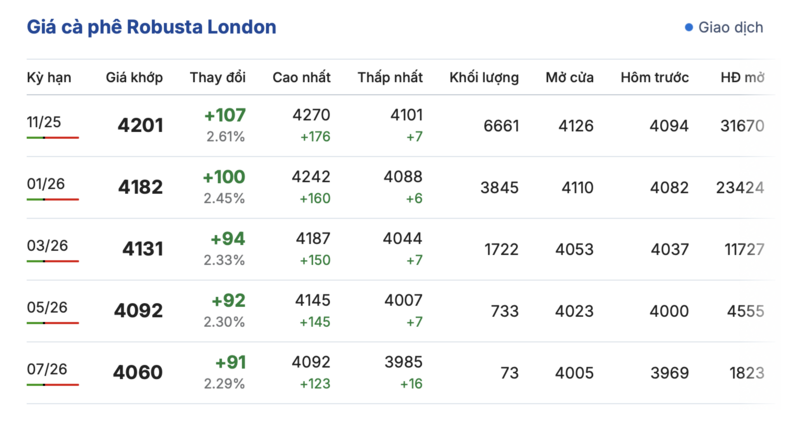Click the range bar under 01/26
The height and width of the screenshot is (422, 800).
click(52, 199)
